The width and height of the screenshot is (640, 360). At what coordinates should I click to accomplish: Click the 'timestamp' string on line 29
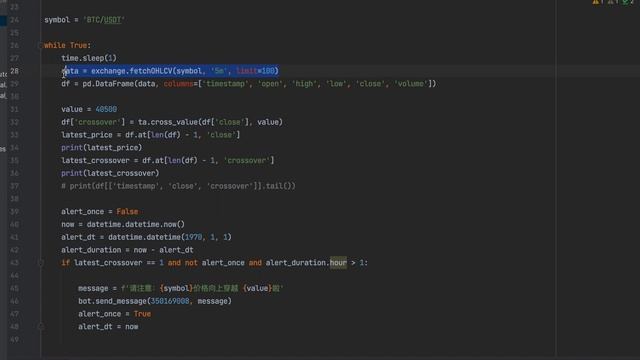pyautogui.click(x=225, y=84)
